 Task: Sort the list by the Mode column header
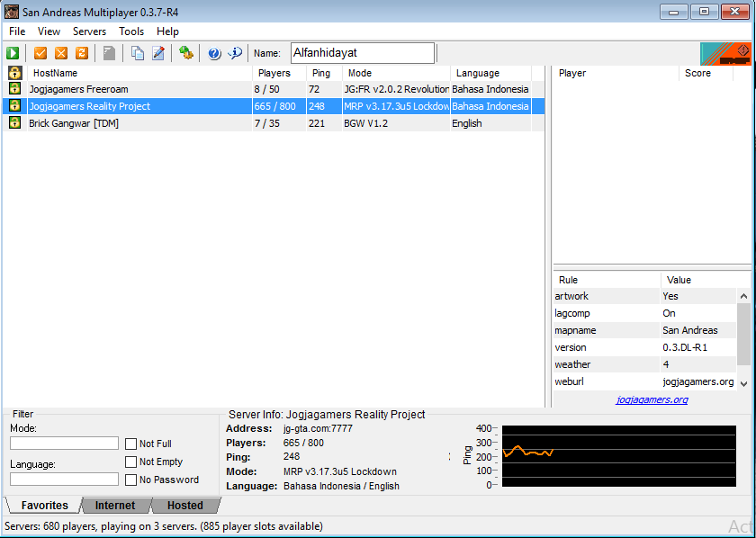click(396, 73)
